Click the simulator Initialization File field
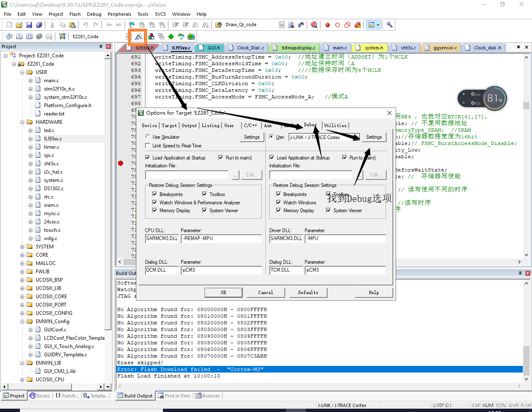The image size is (532, 412). [x=187, y=175]
